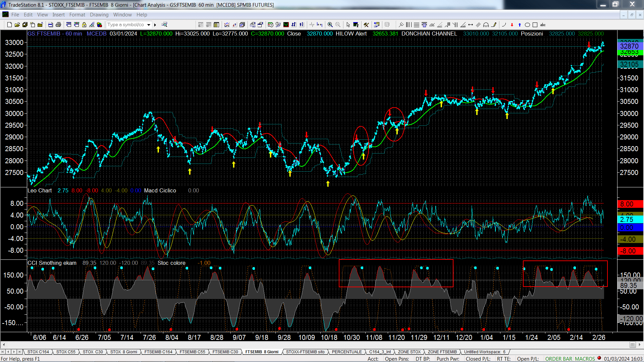644x362 pixels.
Task: Click the red 8.00 indicator level label
Action: [630, 204]
